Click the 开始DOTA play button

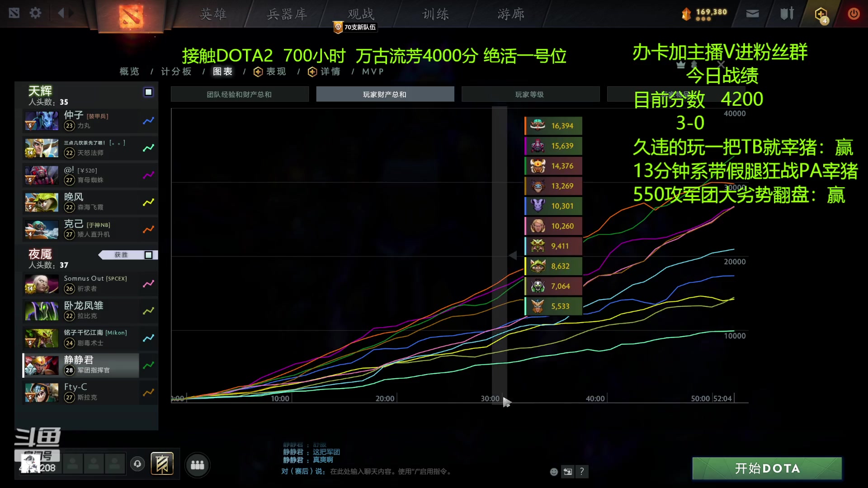coord(767,468)
